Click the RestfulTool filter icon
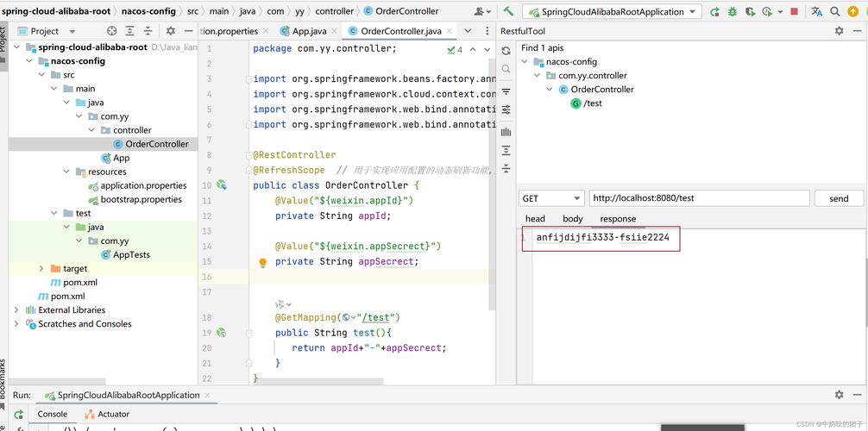 pos(506,91)
